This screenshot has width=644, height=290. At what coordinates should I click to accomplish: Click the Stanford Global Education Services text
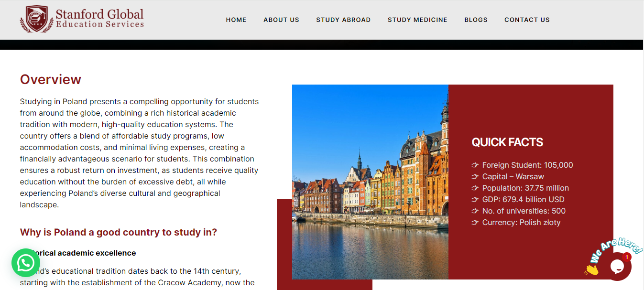coord(99,19)
